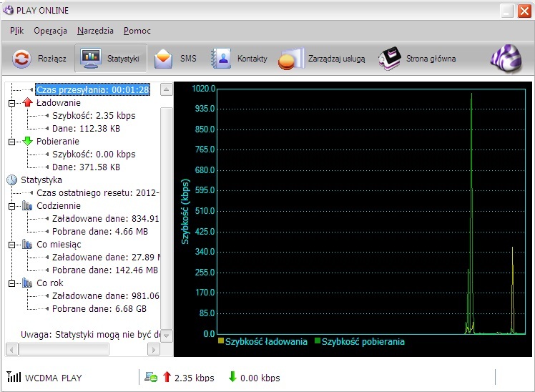Viewport: 535px width, 392px height.
Task: Select Pobrane dane: 4.66 MB row
Action: 100,231
